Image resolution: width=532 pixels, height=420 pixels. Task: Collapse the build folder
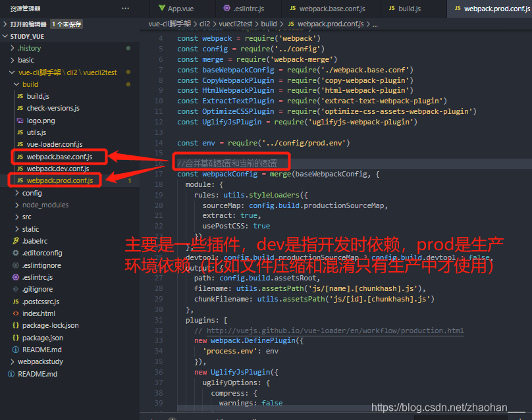[x=16, y=84]
